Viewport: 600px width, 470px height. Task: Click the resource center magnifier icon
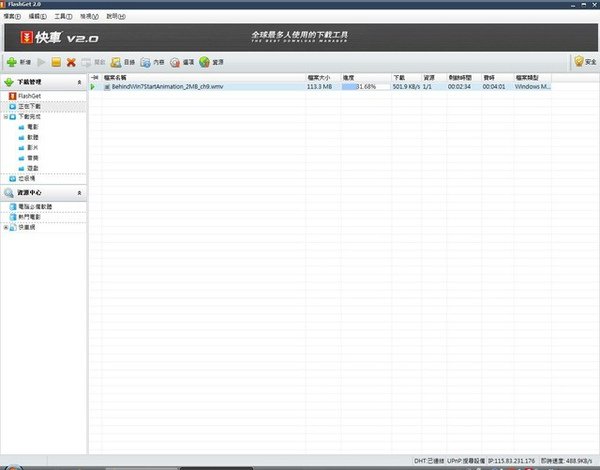point(9,193)
